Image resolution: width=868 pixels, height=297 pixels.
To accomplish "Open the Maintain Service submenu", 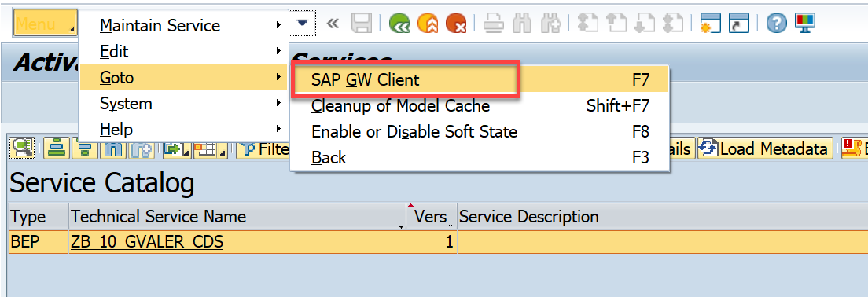I will pyautogui.click(x=184, y=25).
